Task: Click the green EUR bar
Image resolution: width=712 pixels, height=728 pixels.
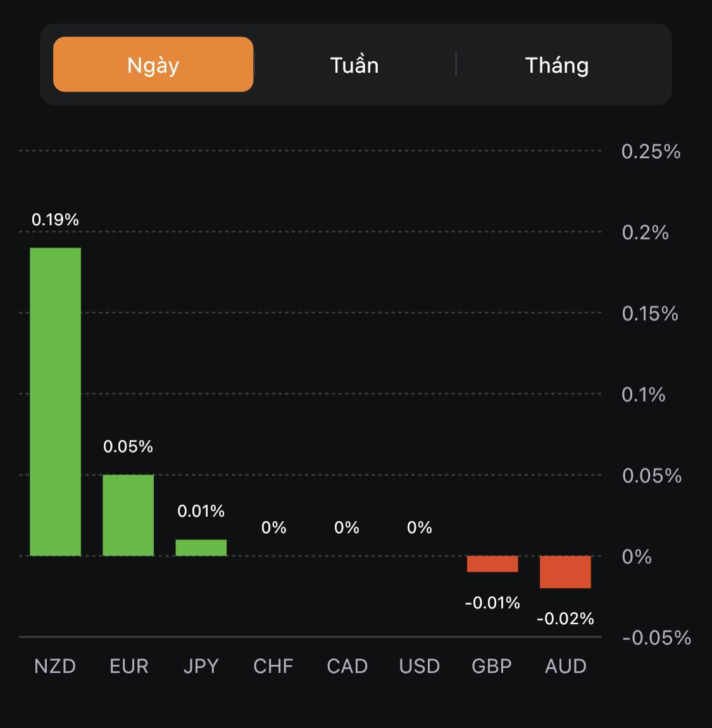Action: 128,515
